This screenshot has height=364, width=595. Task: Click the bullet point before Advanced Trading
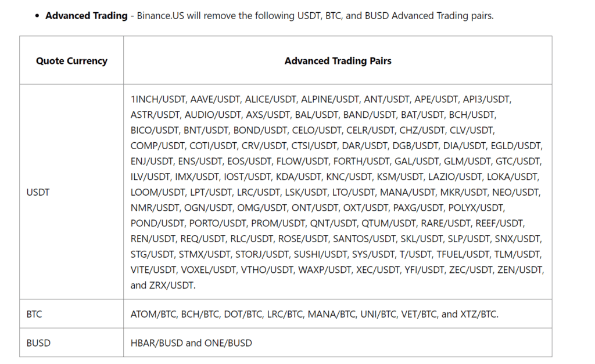37,16
